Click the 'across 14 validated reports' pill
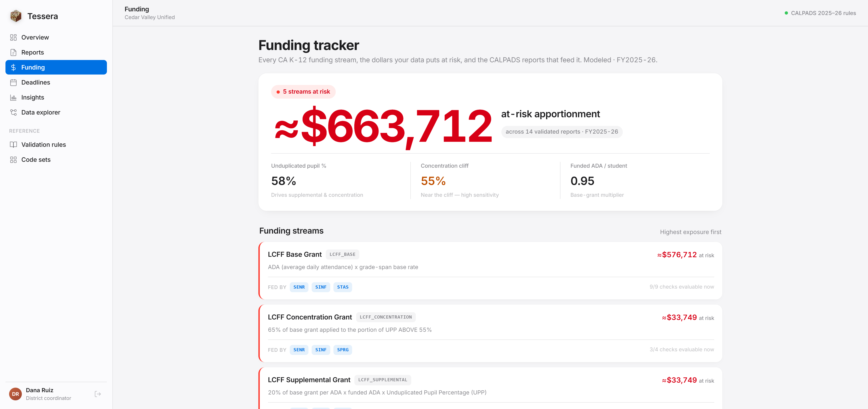Screen dimensions: 868x409 tap(562, 132)
